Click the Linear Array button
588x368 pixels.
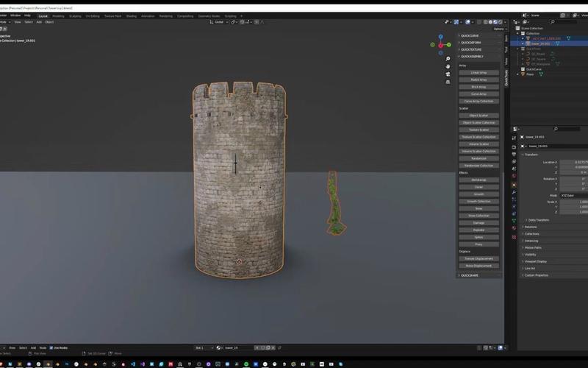click(x=479, y=73)
